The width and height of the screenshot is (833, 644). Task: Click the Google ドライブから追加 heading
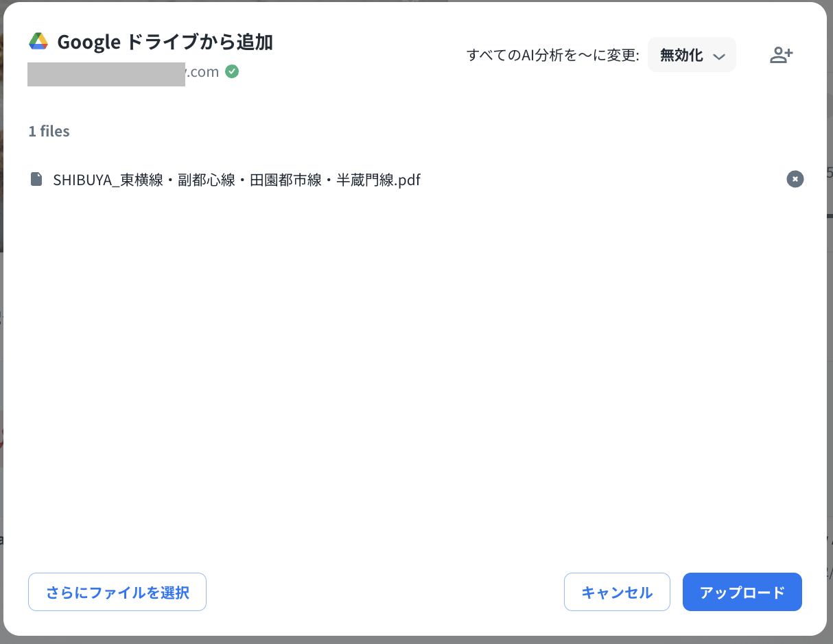(x=165, y=42)
